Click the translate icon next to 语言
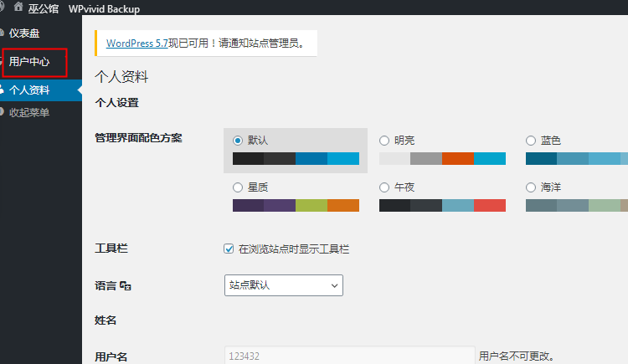Screen dimensions: 628x364 (x=126, y=286)
